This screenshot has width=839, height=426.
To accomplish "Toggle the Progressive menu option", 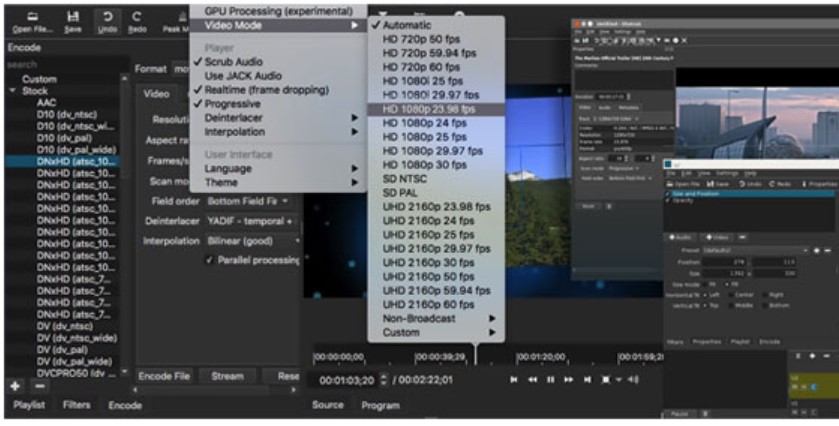I will point(278,104).
